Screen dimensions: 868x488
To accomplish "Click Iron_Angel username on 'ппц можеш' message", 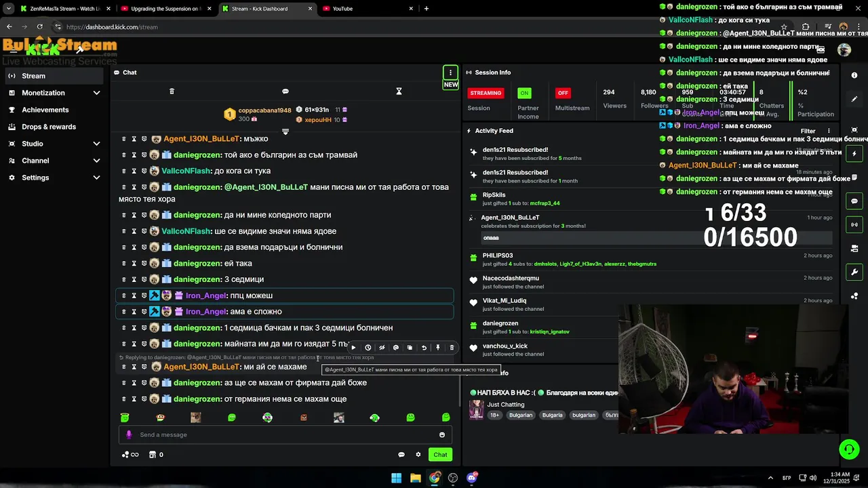I will tap(206, 296).
